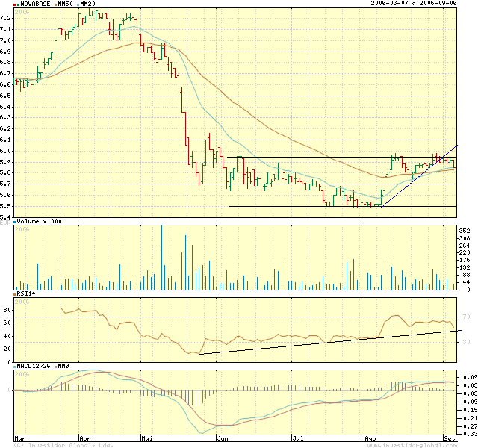Click the Jun month label on time axis
The width and height of the screenshot is (478, 448).
click(223, 438)
